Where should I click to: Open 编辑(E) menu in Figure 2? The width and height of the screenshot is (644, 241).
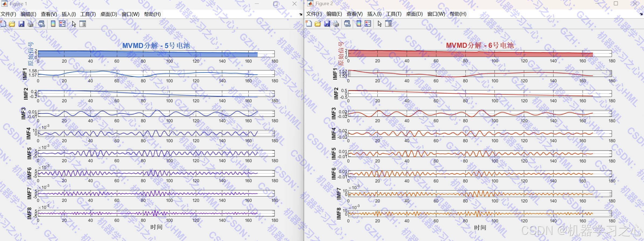pos(334,14)
